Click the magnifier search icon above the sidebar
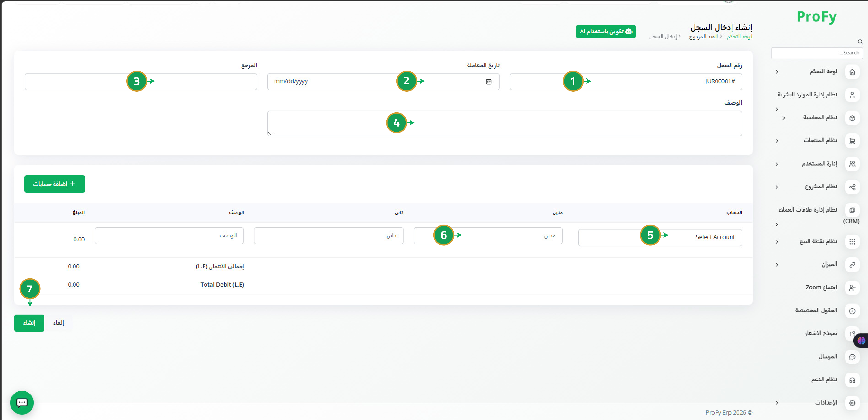Screen dimensions: 868x420 [x=860, y=42]
